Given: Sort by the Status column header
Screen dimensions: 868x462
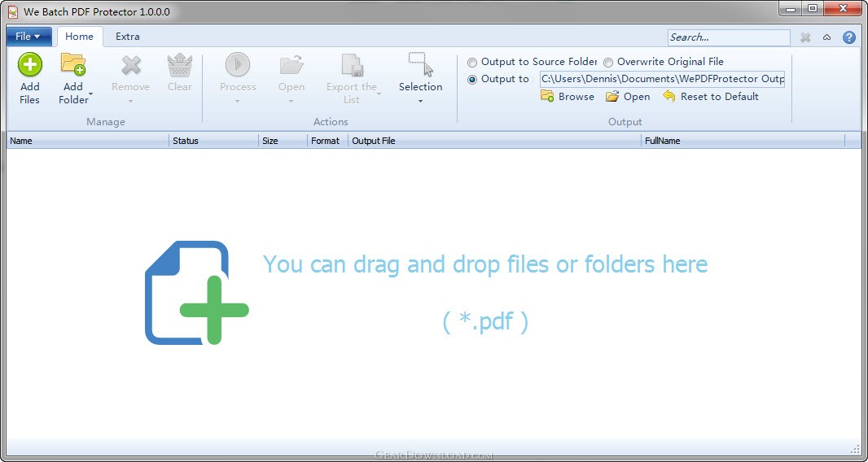Looking at the screenshot, I should [213, 141].
